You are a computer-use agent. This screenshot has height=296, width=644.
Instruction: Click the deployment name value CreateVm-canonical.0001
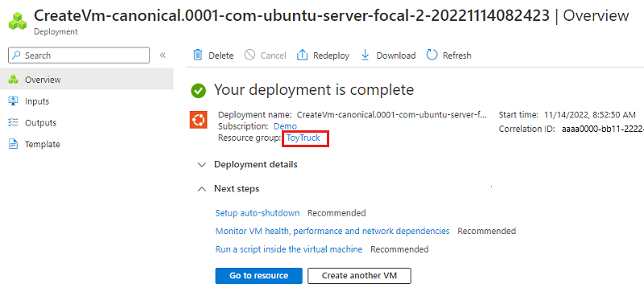pyautogui.click(x=392, y=114)
